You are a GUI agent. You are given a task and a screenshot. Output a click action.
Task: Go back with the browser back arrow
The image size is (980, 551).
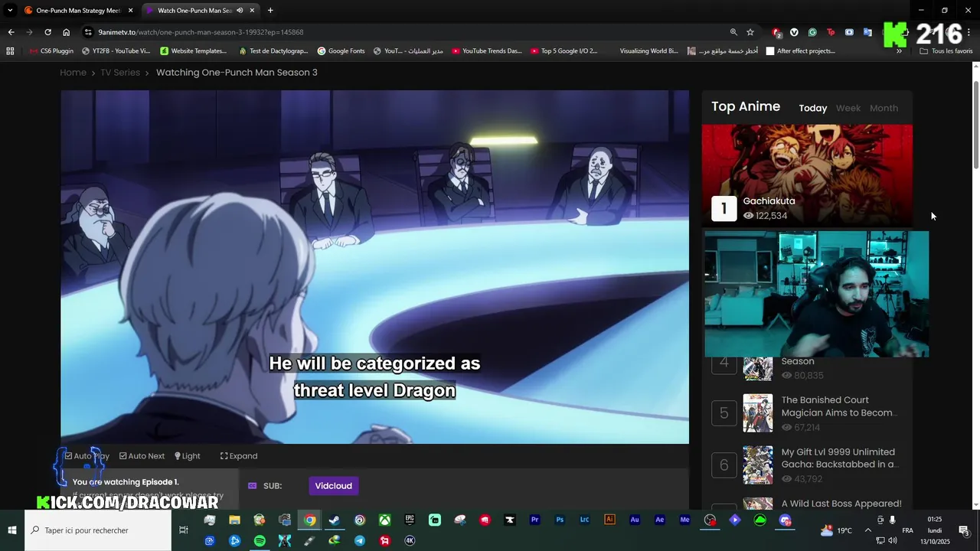pos(11,32)
